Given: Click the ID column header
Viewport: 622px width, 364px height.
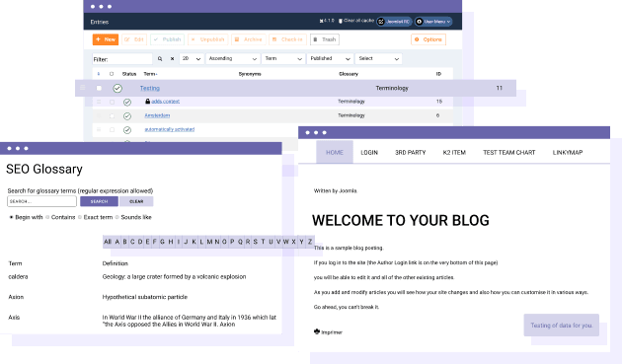Looking at the screenshot, I should click(x=438, y=74).
